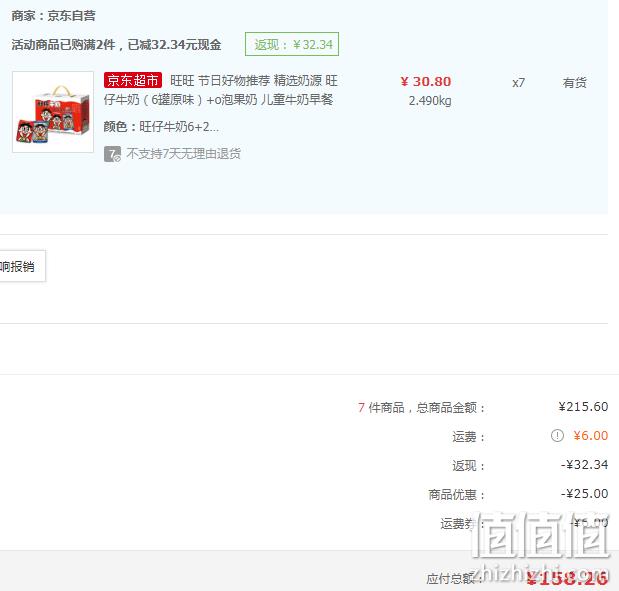Select the 有货 stock status text
619x591 pixels.
pyautogui.click(x=574, y=83)
